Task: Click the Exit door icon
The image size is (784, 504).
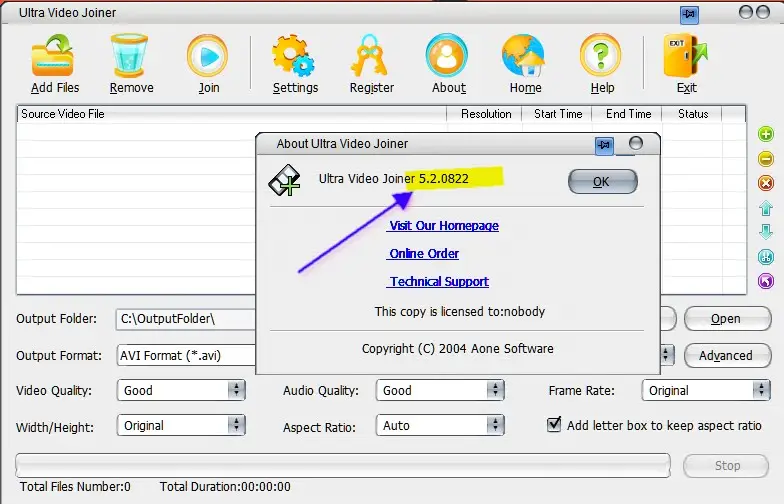Action: [685, 56]
